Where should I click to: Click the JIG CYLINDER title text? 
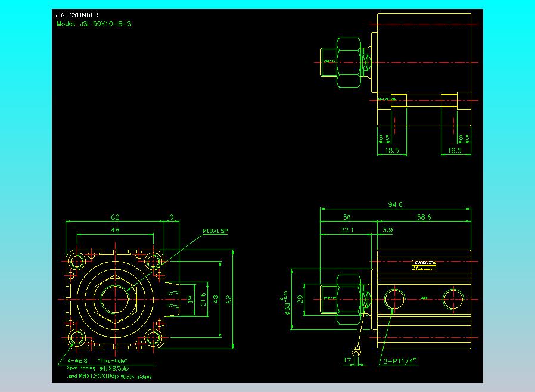[x=77, y=15]
